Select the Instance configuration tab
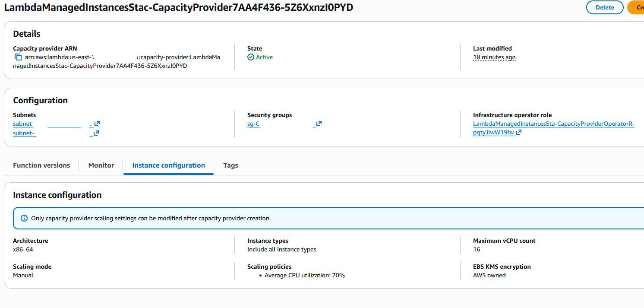Viewport: 644px width, 308px height. click(x=168, y=165)
